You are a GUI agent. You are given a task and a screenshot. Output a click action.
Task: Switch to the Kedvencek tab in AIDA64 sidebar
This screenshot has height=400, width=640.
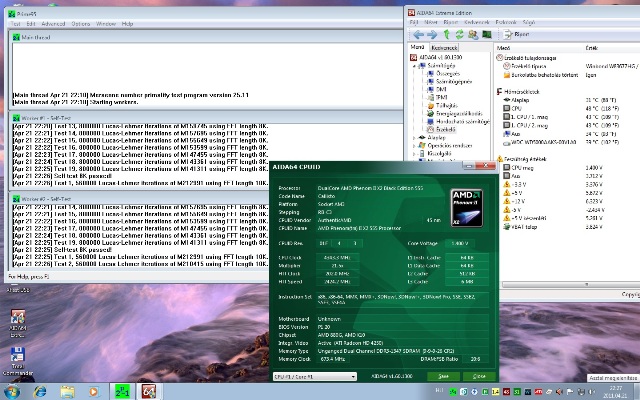click(444, 48)
